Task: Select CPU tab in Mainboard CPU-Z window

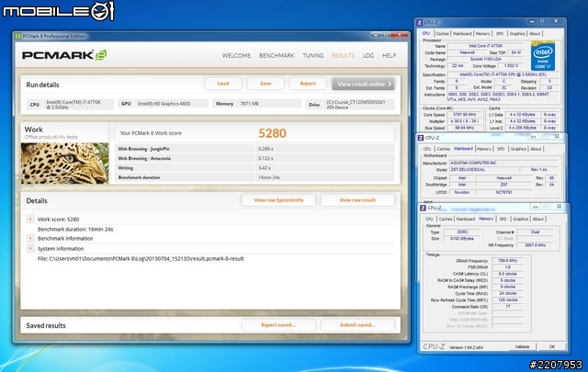Action: click(x=427, y=149)
